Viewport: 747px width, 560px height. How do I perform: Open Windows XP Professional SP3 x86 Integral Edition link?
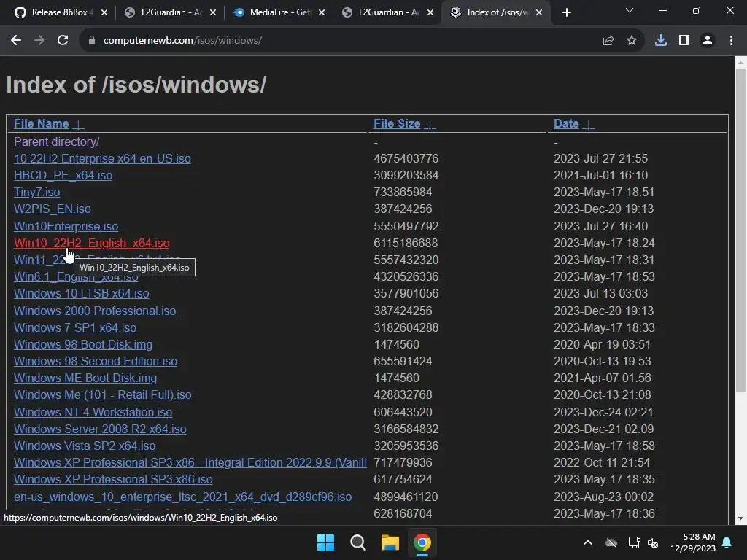(190, 463)
